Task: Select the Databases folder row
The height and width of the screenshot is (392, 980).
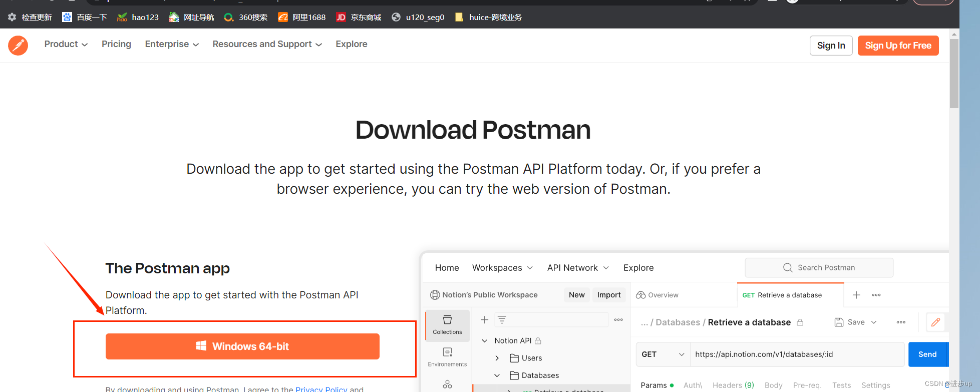Action: pyautogui.click(x=551, y=375)
